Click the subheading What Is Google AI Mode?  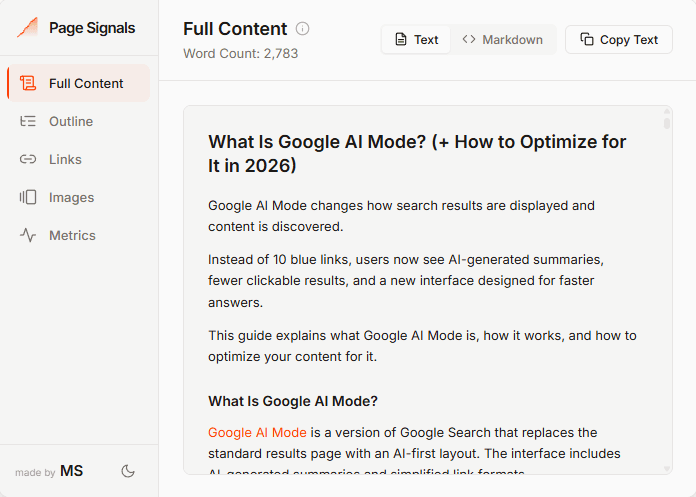pyautogui.click(x=293, y=401)
